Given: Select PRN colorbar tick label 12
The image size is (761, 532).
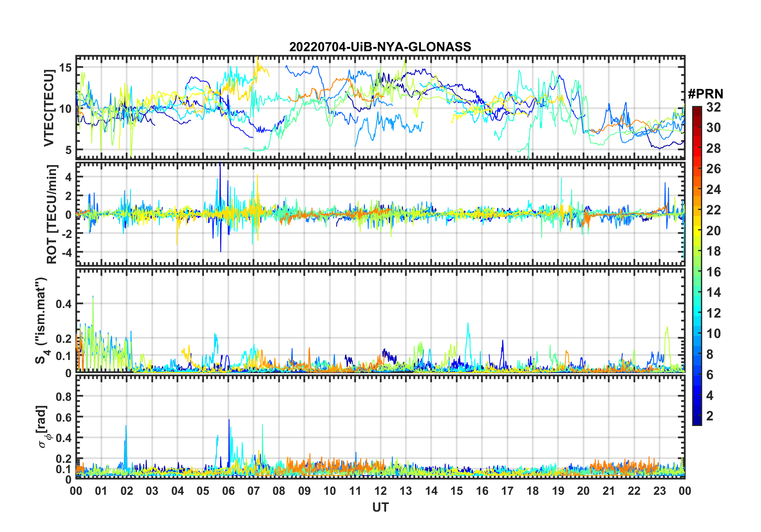Looking at the screenshot, I should coord(713,313).
